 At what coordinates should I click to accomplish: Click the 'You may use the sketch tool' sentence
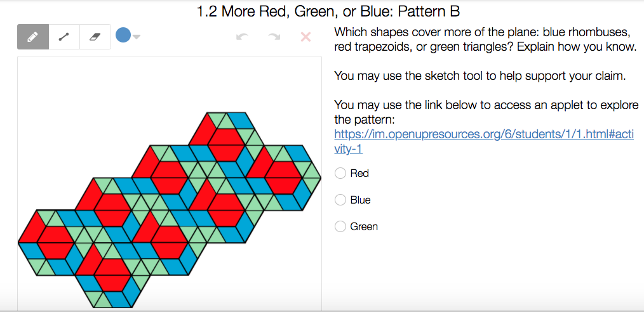(x=480, y=76)
